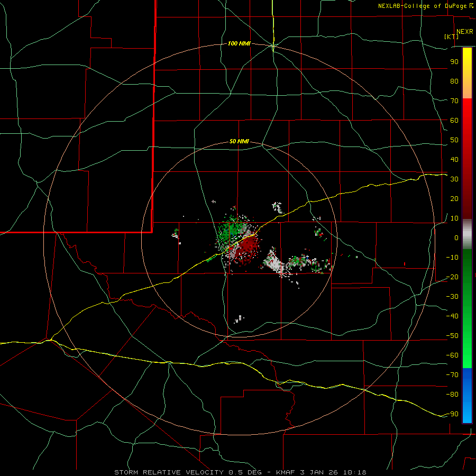The width and height of the screenshot is (476, 476).
Task: Click the -70 knot scale label
Action: [x=452, y=375]
